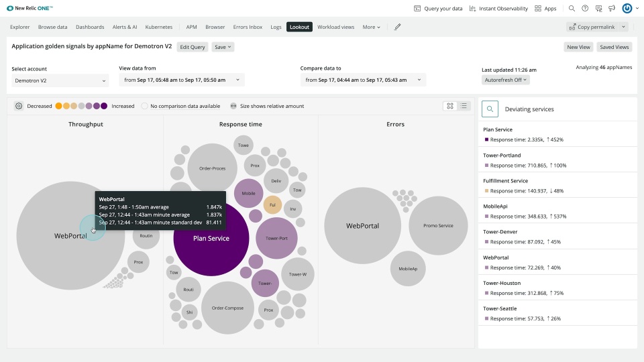Image resolution: width=644 pixels, height=362 pixels.
Task: Open Alerts & AI tab
Action: point(125,27)
